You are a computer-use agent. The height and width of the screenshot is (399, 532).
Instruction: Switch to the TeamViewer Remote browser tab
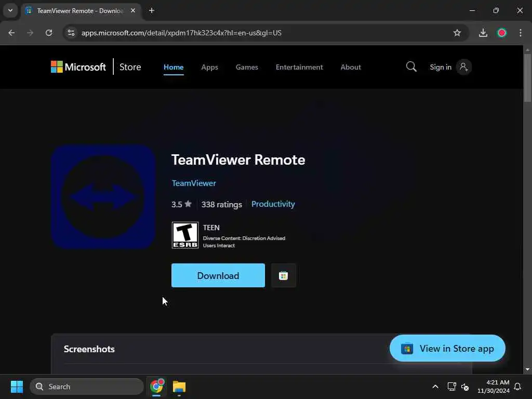click(x=81, y=10)
